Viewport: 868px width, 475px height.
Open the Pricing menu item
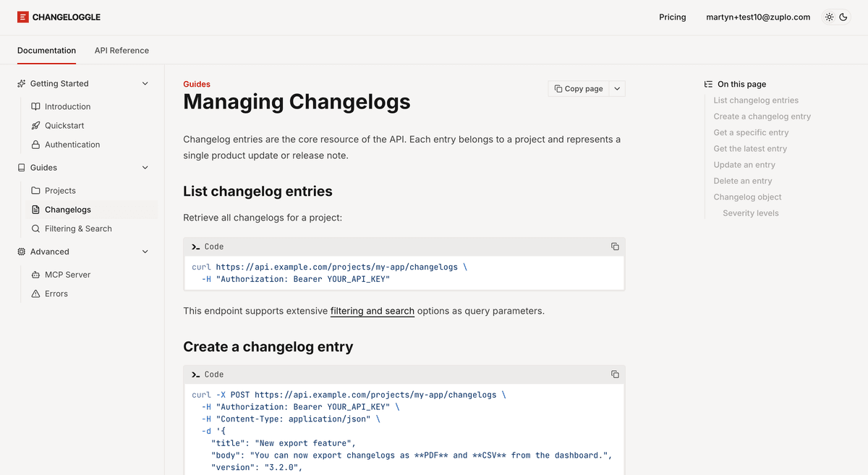coord(672,17)
